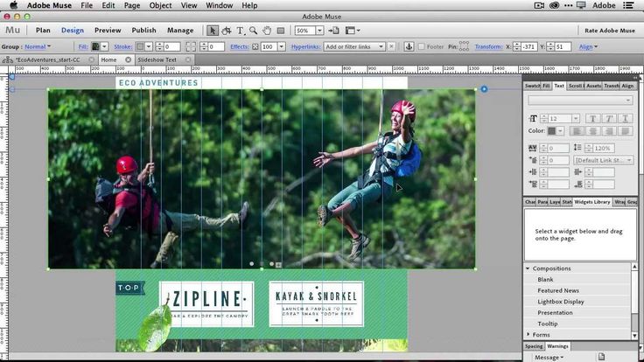Click the Effects shadow icon

pos(255,47)
